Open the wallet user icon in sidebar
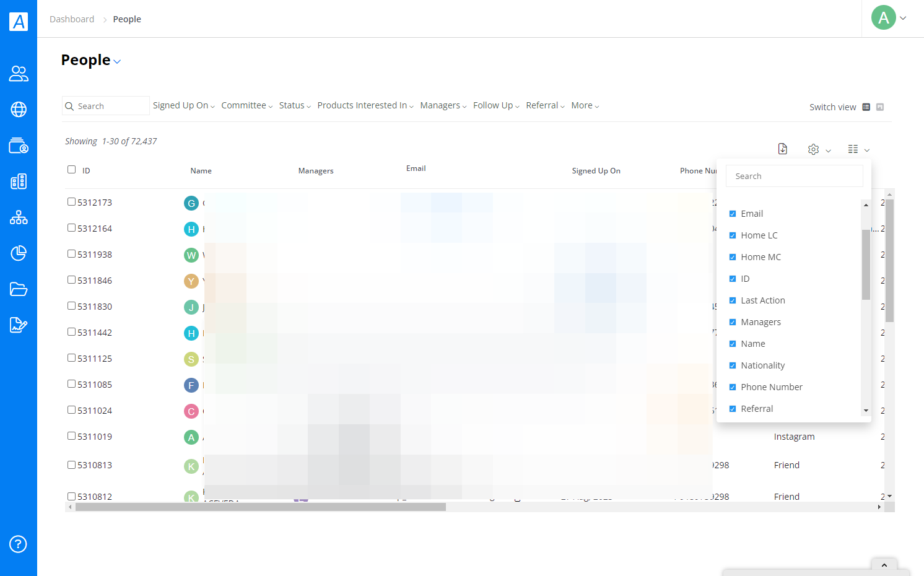Viewport: 924px width, 576px height. pos(19,146)
